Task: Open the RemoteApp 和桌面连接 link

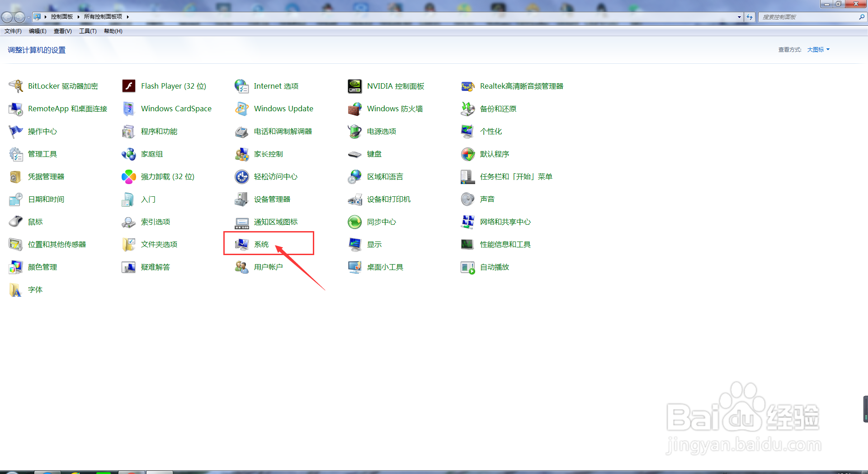Action: 67,109
